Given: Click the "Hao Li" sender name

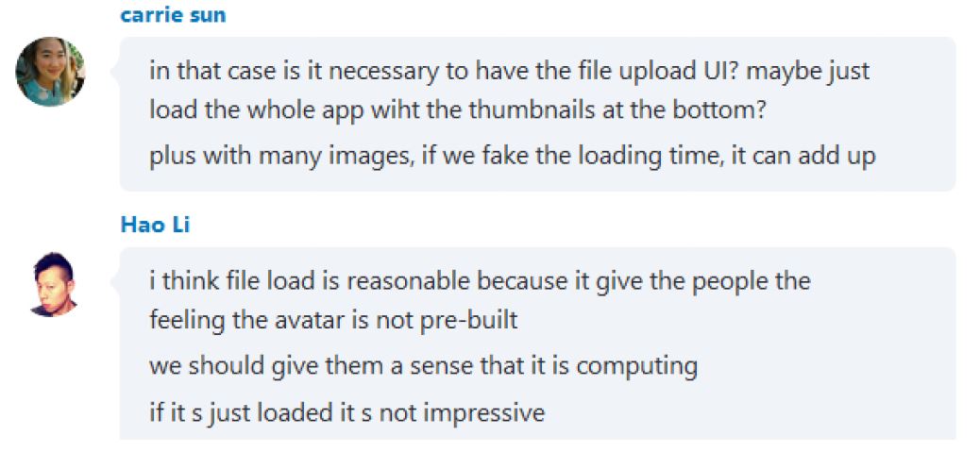Looking at the screenshot, I should (155, 225).
